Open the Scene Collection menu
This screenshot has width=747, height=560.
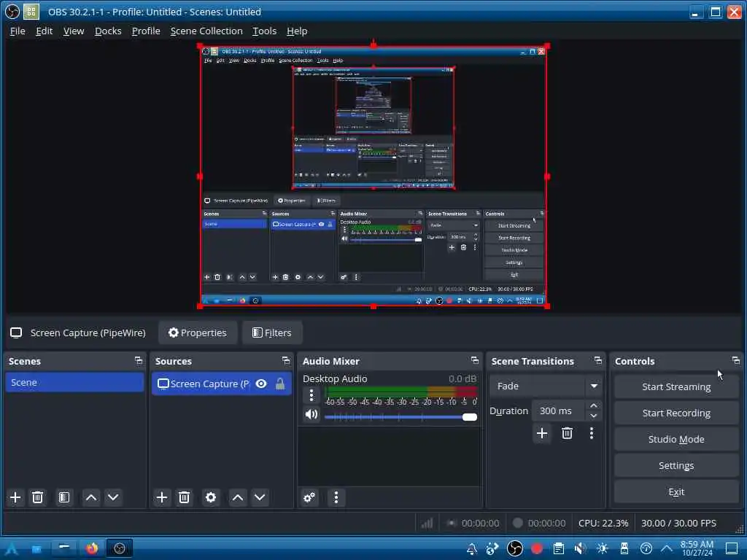click(x=206, y=31)
